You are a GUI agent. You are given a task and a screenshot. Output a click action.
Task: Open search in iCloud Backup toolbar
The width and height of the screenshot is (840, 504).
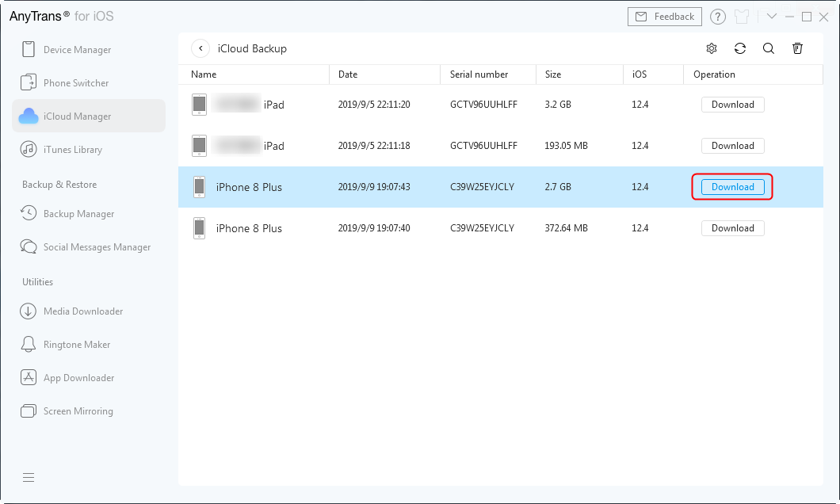[768, 48]
